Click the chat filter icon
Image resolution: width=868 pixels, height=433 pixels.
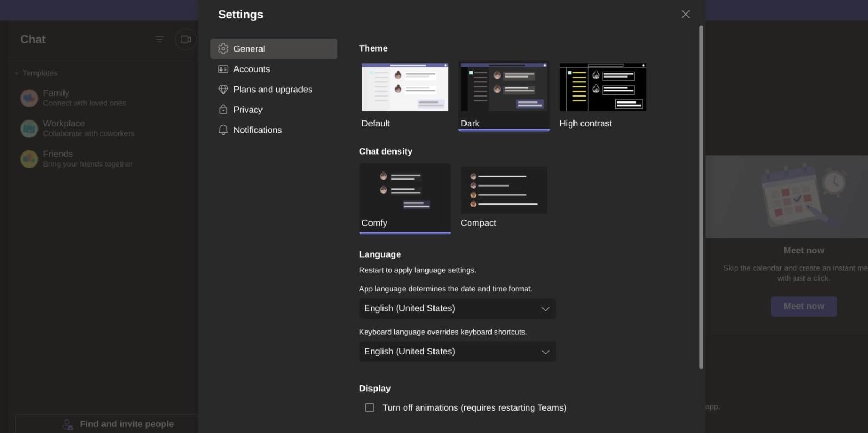pos(159,39)
